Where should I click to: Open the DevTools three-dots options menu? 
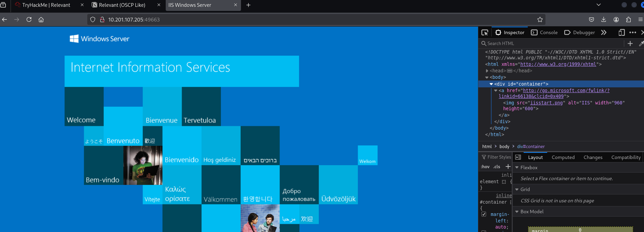(632, 32)
